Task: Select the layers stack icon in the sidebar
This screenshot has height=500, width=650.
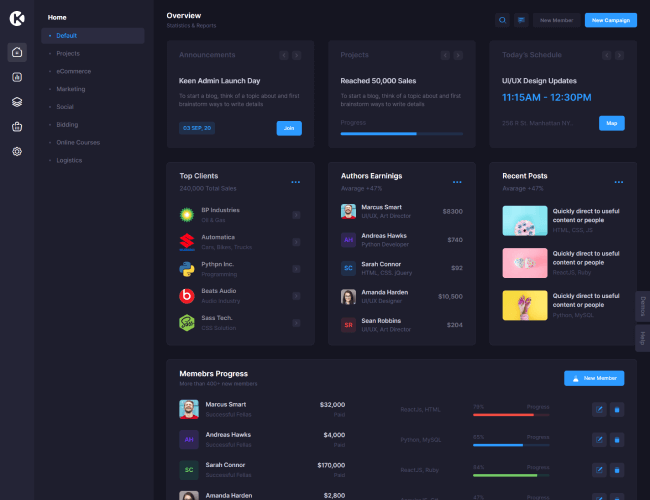Action: [17, 101]
